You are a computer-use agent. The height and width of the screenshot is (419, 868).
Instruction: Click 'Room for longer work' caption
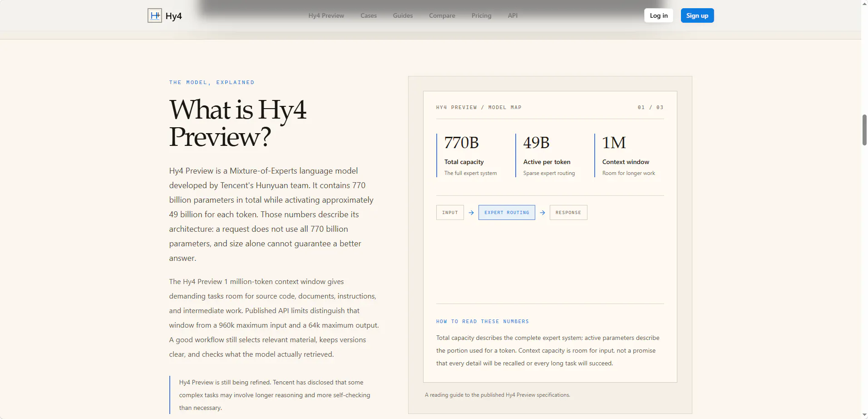629,173
